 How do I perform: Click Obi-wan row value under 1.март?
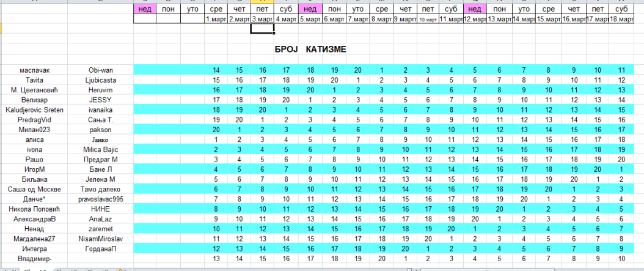tap(216, 70)
